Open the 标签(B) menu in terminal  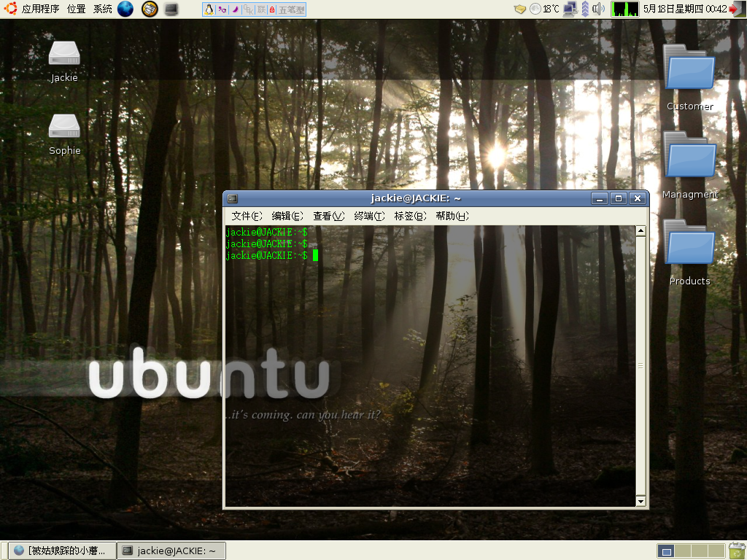click(411, 216)
